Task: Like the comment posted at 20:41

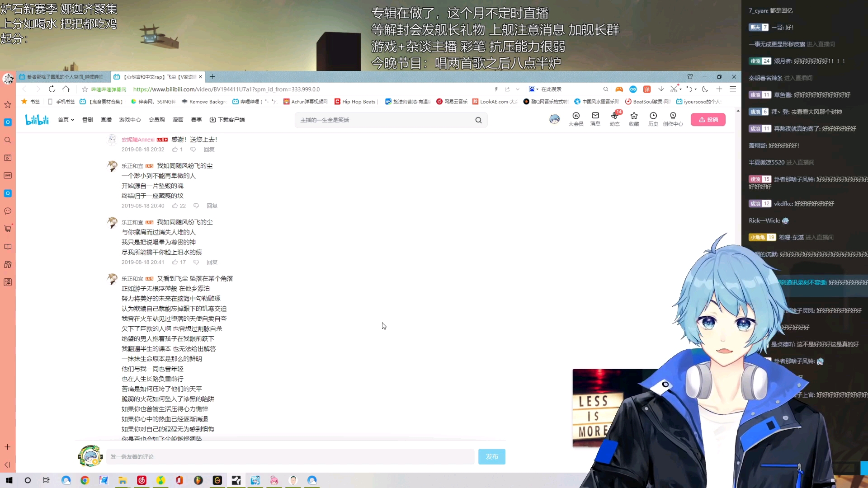Action: 175,263
